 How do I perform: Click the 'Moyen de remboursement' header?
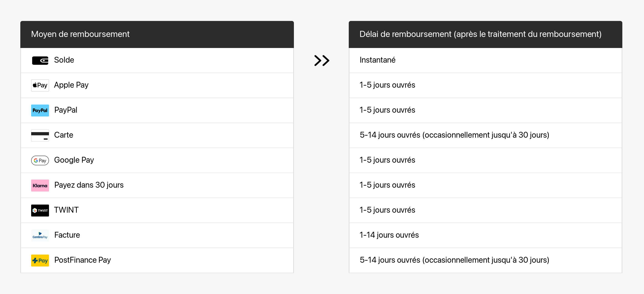tap(80, 34)
